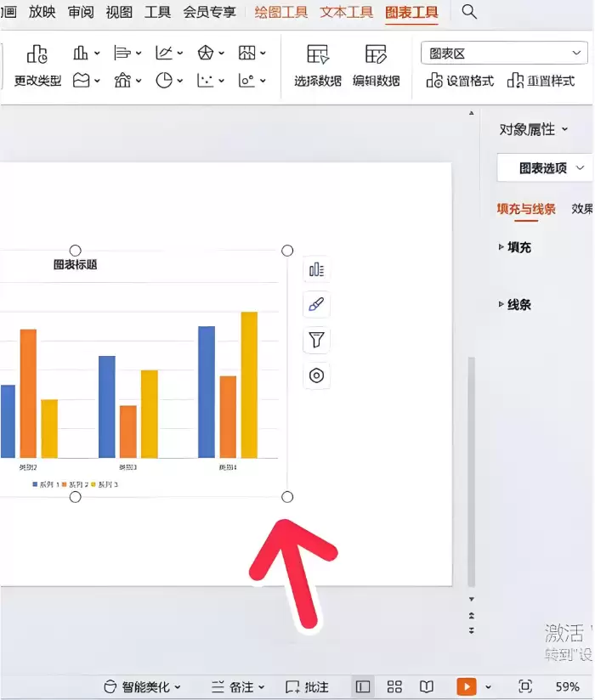The width and height of the screenshot is (595, 700).
Task: Select the 填充与线条 tab
Action: coord(526,209)
